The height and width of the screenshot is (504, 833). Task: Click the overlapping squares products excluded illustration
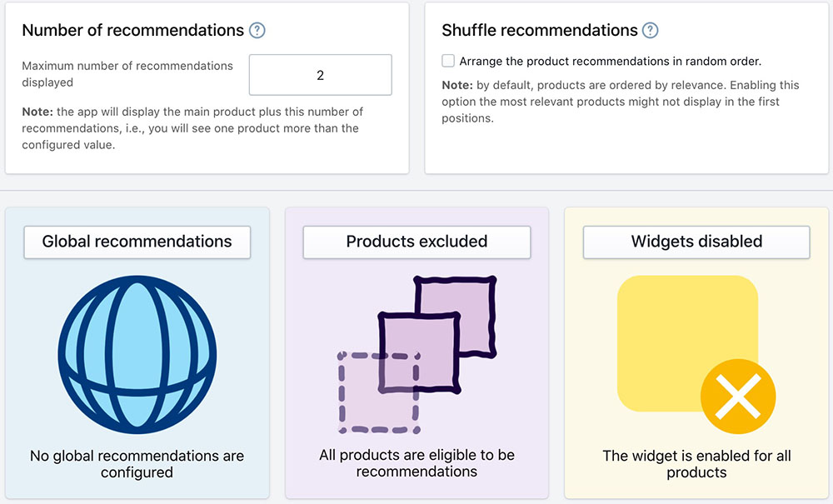[417, 354]
